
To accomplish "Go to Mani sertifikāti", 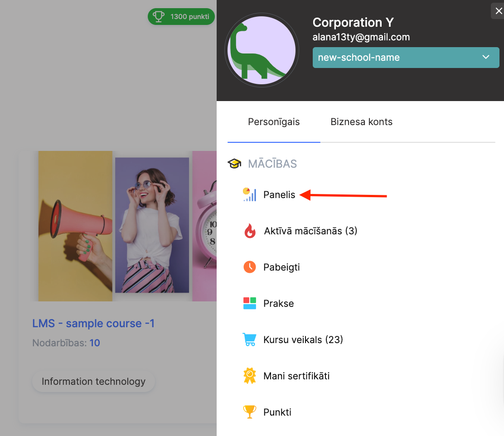I will pyautogui.click(x=296, y=376).
